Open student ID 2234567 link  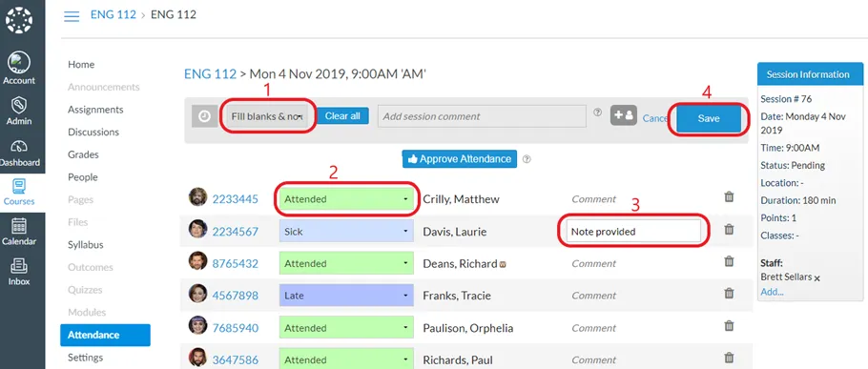[236, 232]
